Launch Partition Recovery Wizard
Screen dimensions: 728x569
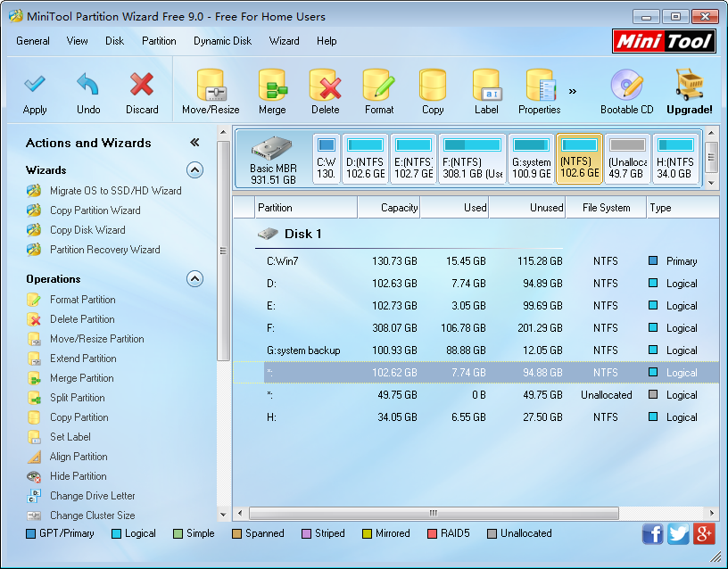105,249
